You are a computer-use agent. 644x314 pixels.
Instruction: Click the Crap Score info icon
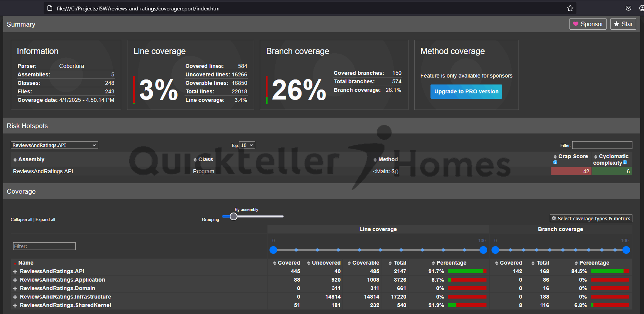point(555,162)
